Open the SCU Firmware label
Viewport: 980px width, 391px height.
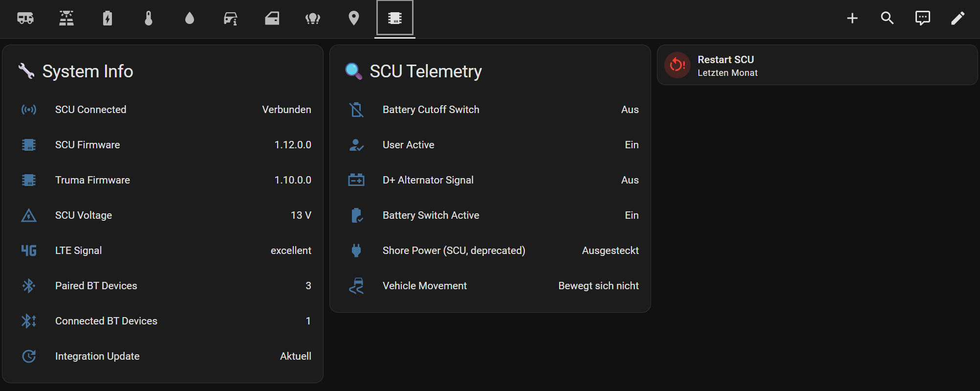coord(87,145)
